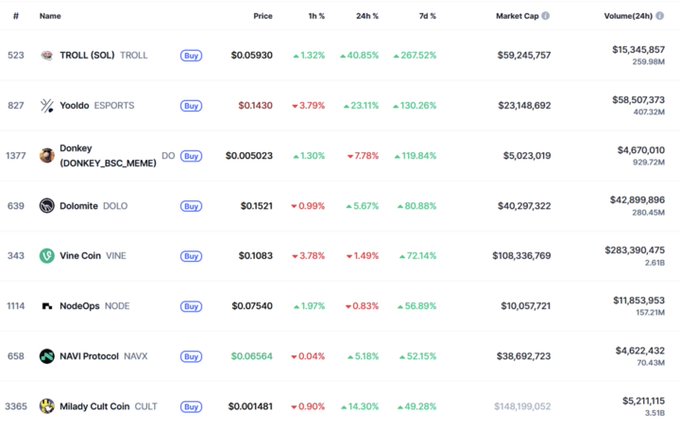Click the price $0.005023
This screenshot has width=680, height=431.
coord(249,156)
